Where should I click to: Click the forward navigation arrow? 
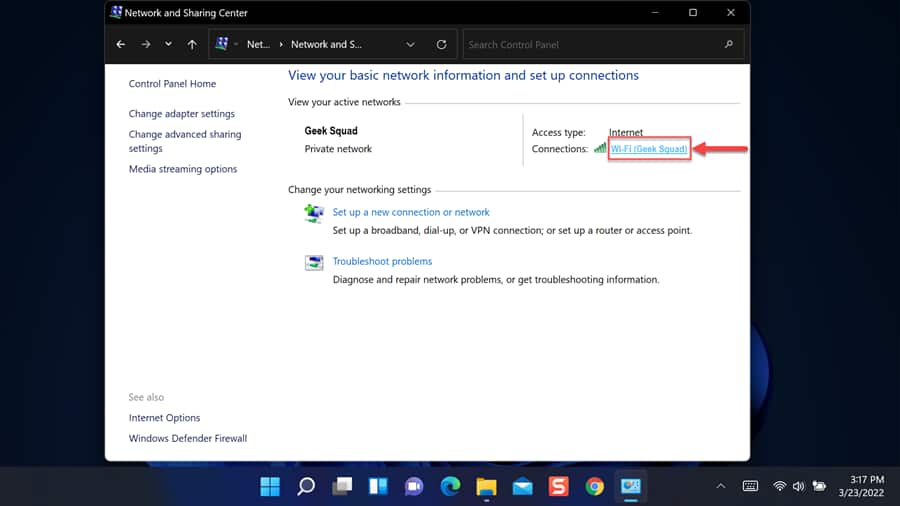click(x=145, y=44)
